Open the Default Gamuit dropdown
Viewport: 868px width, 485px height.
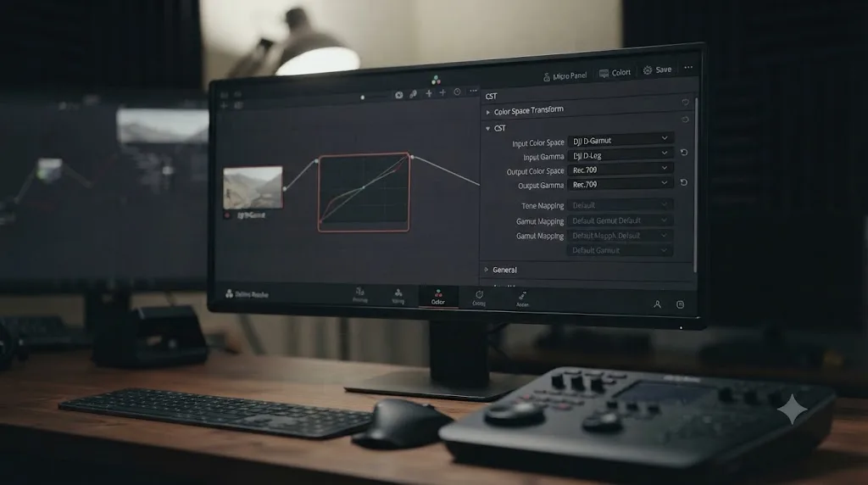[620, 250]
